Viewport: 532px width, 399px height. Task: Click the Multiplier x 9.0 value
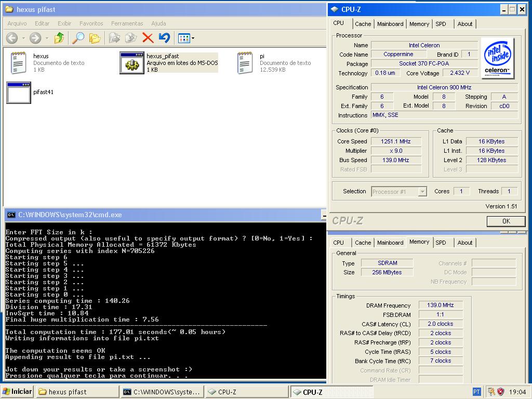click(396, 151)
